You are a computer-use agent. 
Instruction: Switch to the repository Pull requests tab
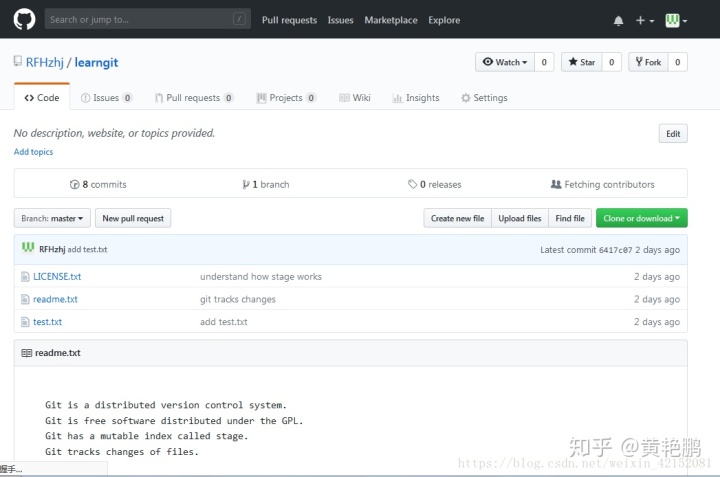pyautogui.click(x=194, y=98)
